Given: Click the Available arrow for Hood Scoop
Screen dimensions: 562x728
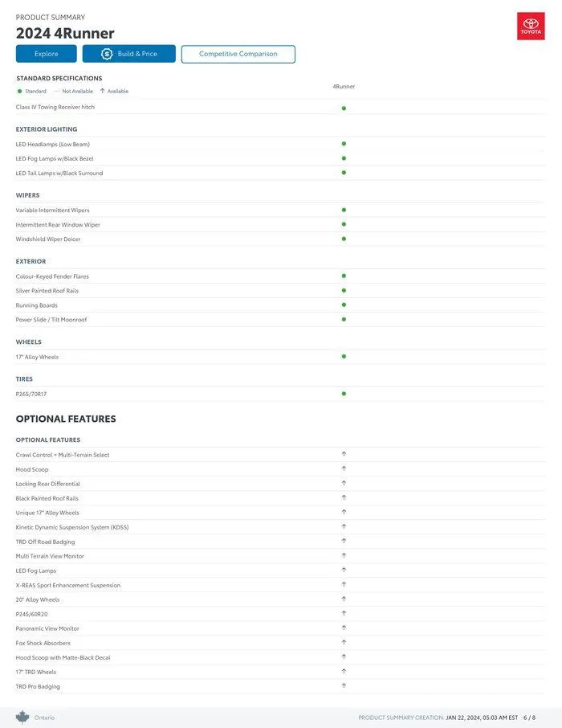Looking at the screenshot, I should (x=344, y=468).
